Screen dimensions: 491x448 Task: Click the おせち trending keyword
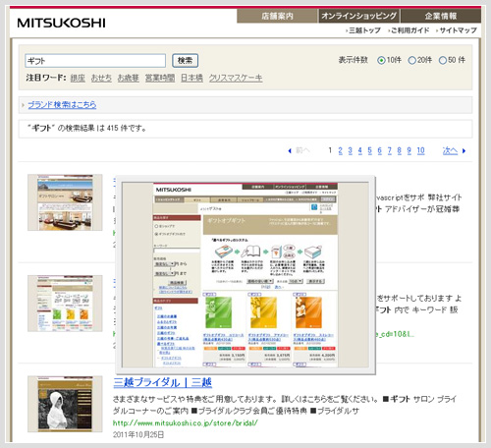coord(101,78)
